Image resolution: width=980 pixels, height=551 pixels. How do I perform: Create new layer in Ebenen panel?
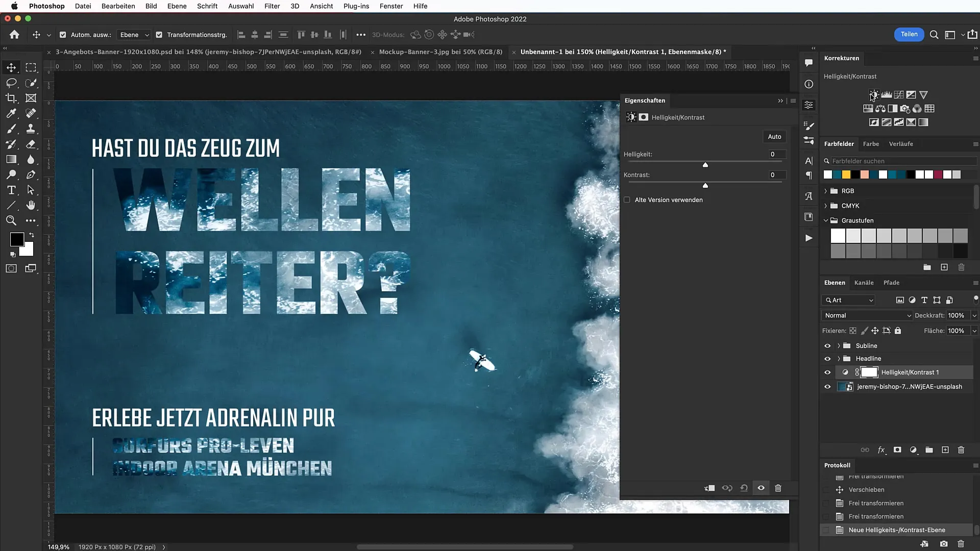(x=945, y=450)
